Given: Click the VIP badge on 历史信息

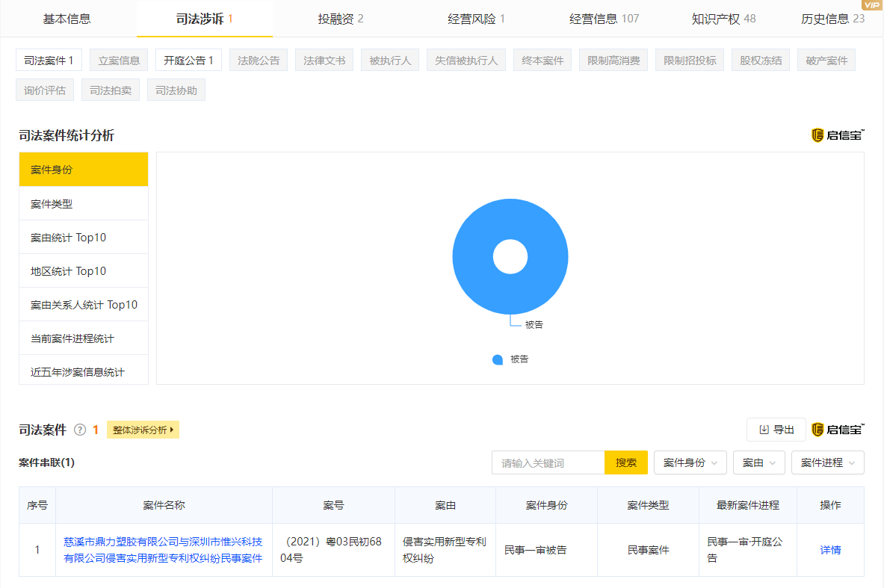Looking at the screenshot, I should (871, 4).
